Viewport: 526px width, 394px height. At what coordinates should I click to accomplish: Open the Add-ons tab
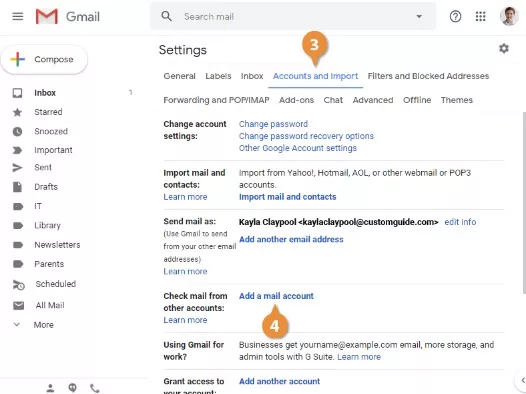tap(297, 100)
